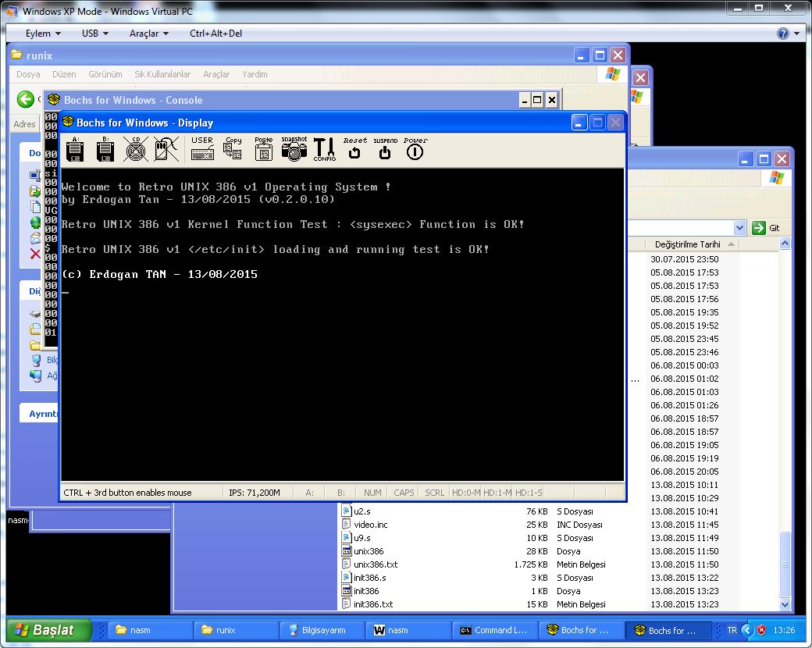Click the Suspend button in Bochs toolbar
Viewport: 812px width, 648px height.
tap(385, 148)
